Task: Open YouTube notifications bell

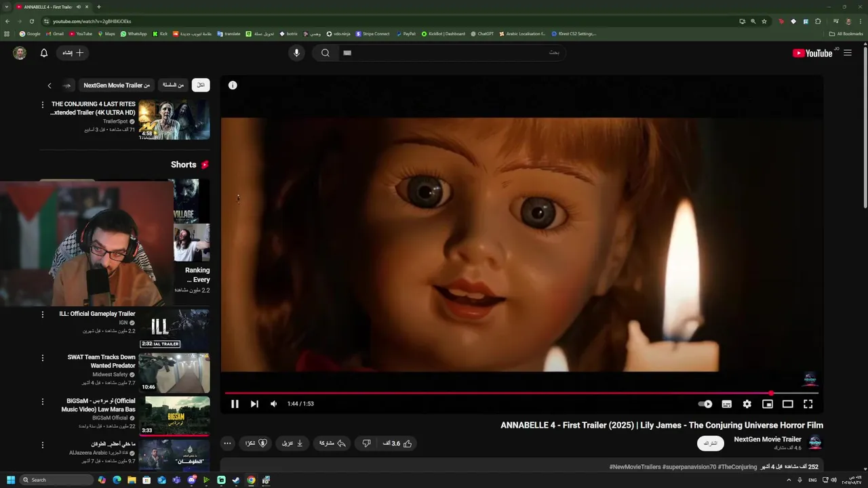Action: coord(44,53)
